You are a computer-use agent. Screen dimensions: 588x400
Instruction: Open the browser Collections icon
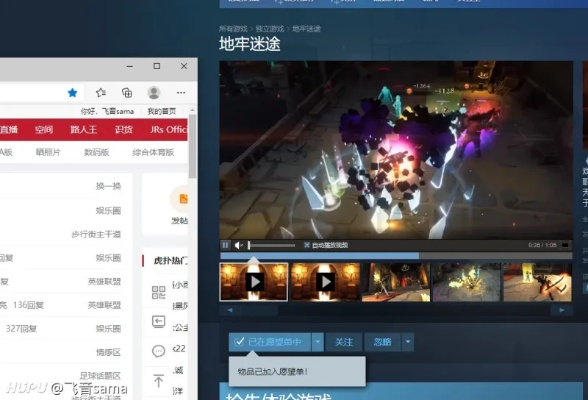tap(127, 92)
